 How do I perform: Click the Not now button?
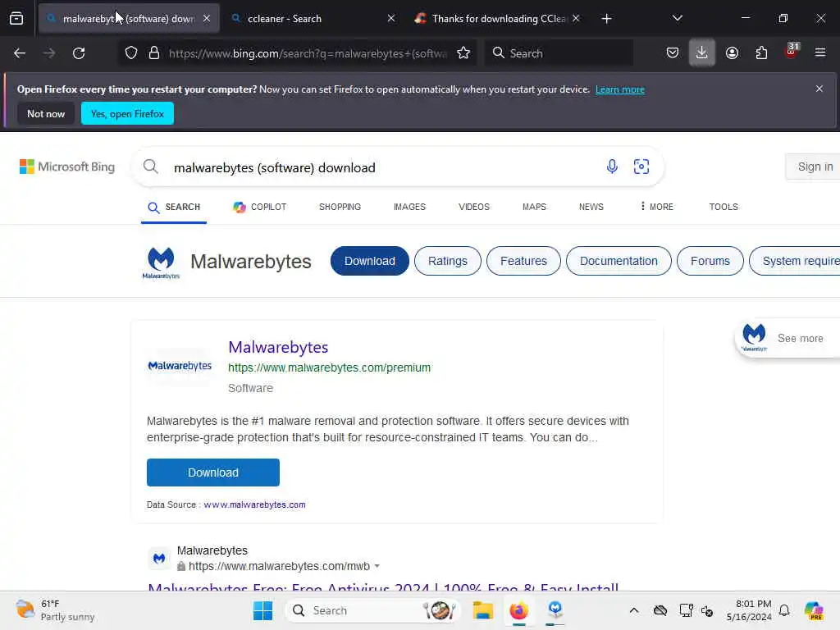coord(46,113)
